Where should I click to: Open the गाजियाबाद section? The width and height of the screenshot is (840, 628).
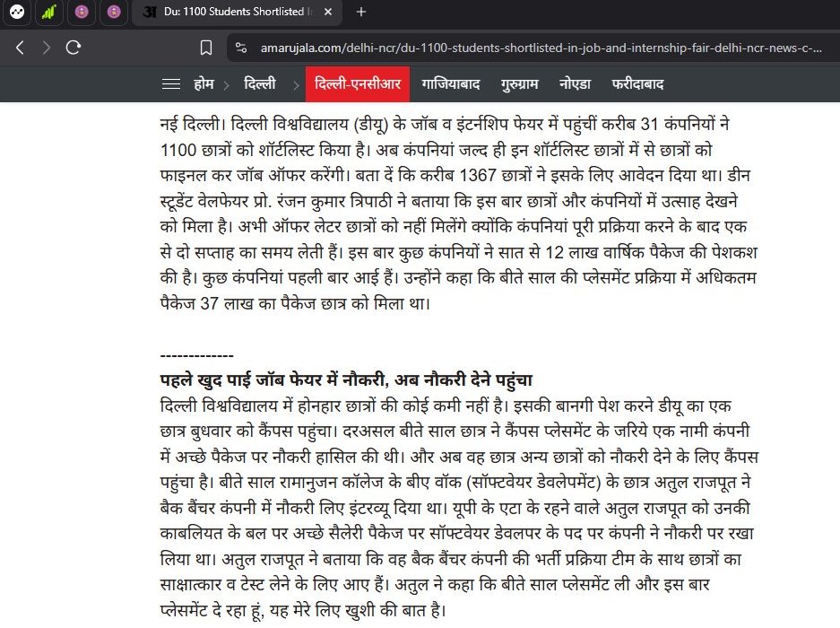(x=451, y=84)
